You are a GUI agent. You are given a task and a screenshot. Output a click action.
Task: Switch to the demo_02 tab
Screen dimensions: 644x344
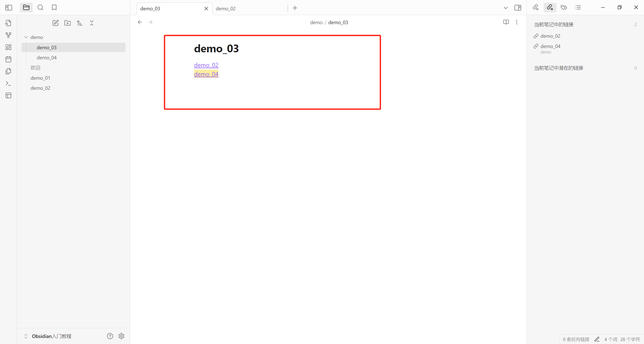[226, 9]
